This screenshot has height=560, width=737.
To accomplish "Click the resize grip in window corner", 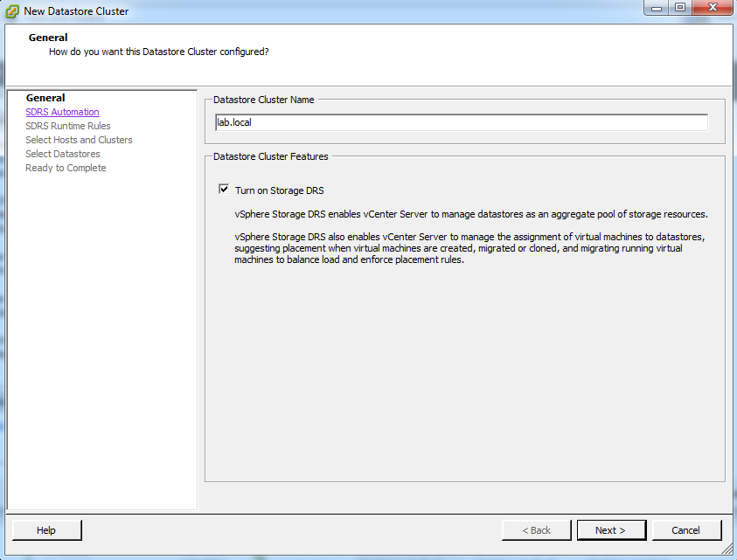I will (x=727, y=549).
